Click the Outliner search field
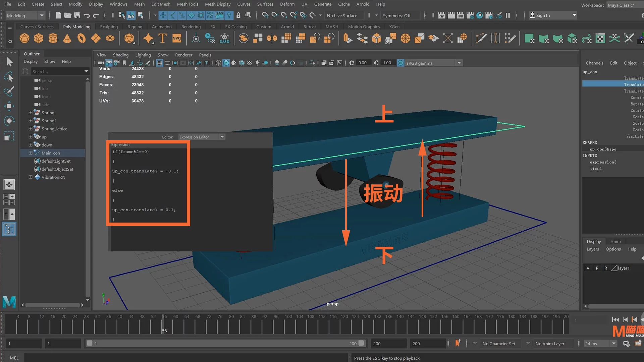Image resolution: width=644 pixels, height=362 pixels. 58,71
